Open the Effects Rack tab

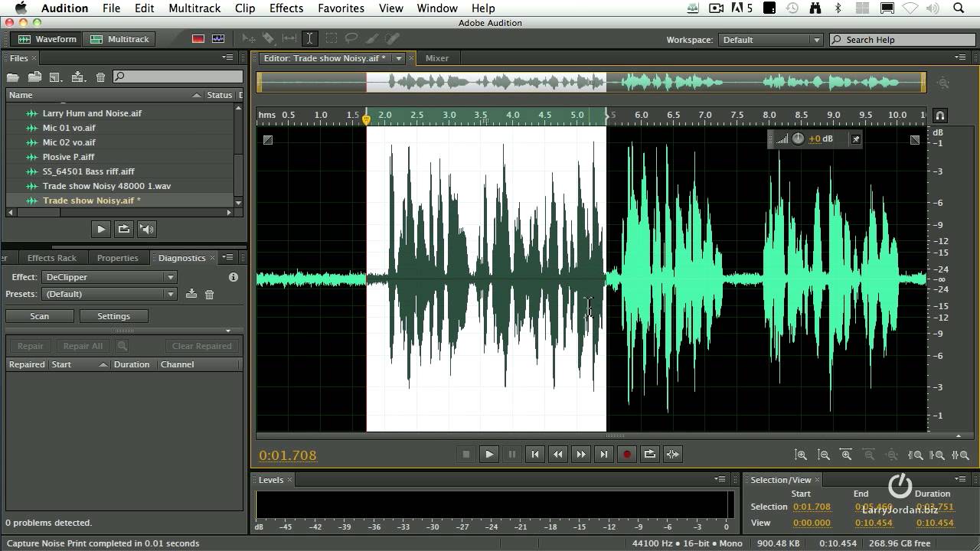[52, 258]
